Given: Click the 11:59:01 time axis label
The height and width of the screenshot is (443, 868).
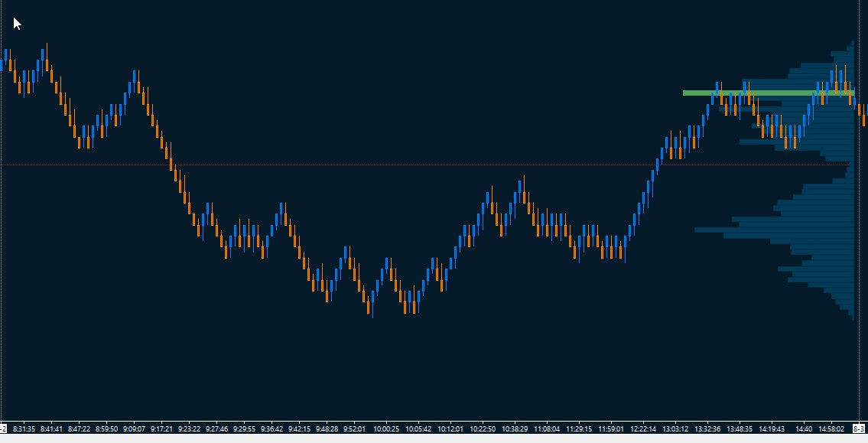Looking at the screenshot, I should point(611,428).
